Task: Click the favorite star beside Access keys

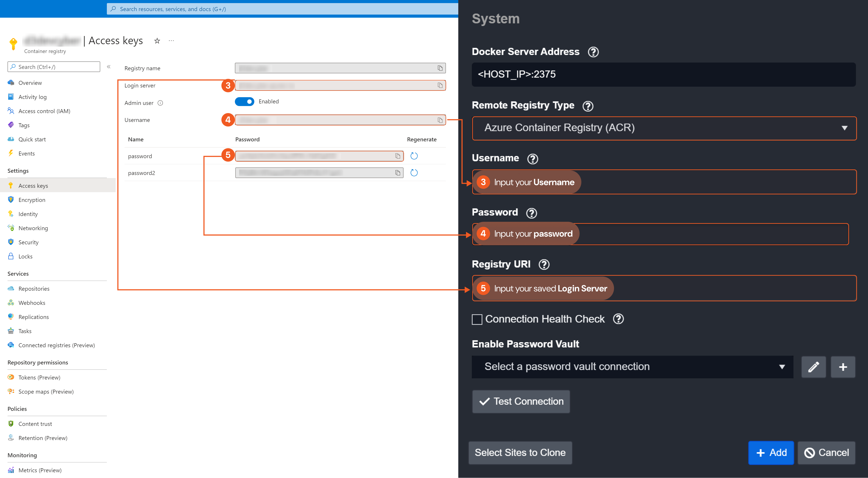Action: point(157,41)
